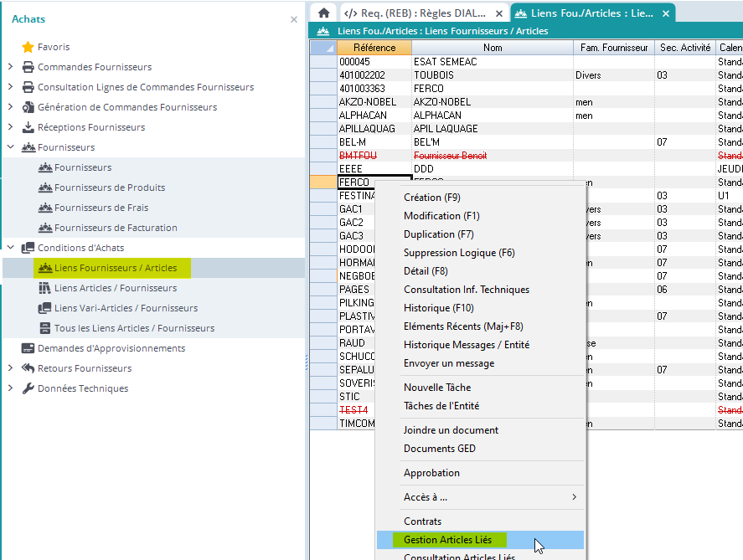Select Gestion Articles Liés in context menu

coord(447,540)
